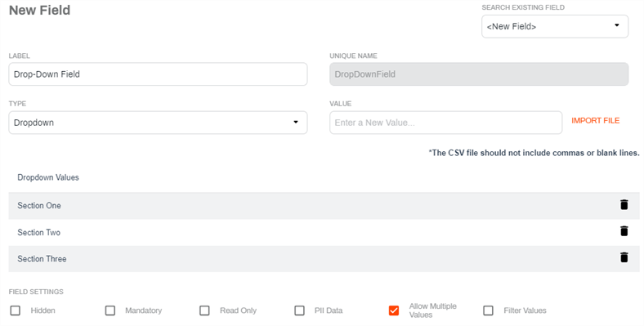Enable the PII Data checkbox
644x326 pixels.
299,310
